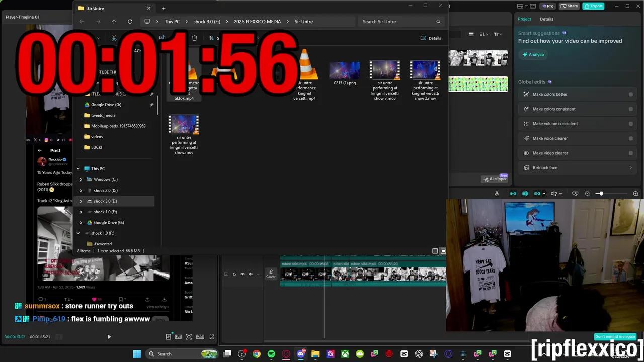Open the Pro upgrade badge

pyautogui.click(x=547, y=6)
